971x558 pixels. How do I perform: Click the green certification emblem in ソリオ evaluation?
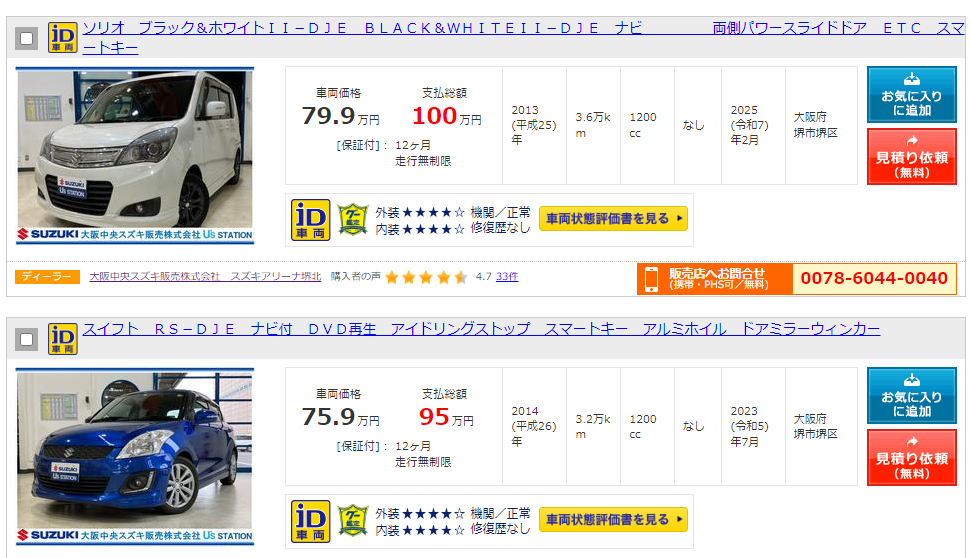point(353,220)
